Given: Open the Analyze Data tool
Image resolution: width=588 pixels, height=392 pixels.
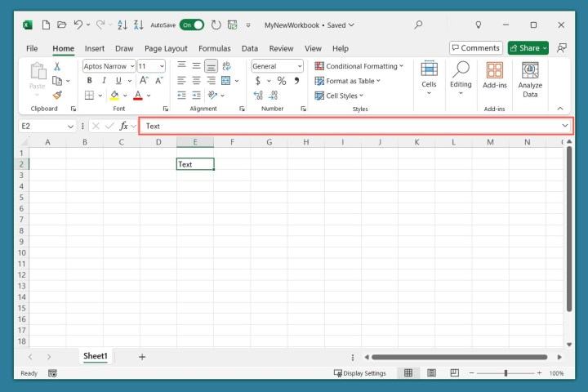Looking at the screenshot, I should tap(530, 79).
